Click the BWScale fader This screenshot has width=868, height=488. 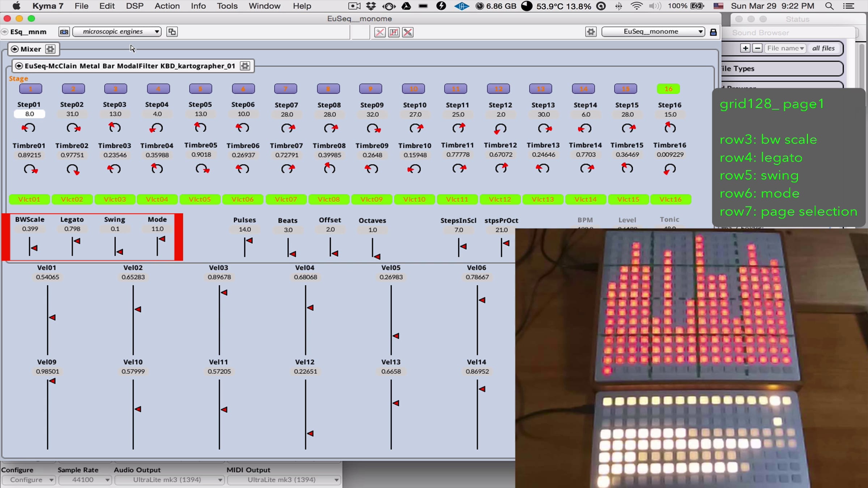tap(30, 247)
